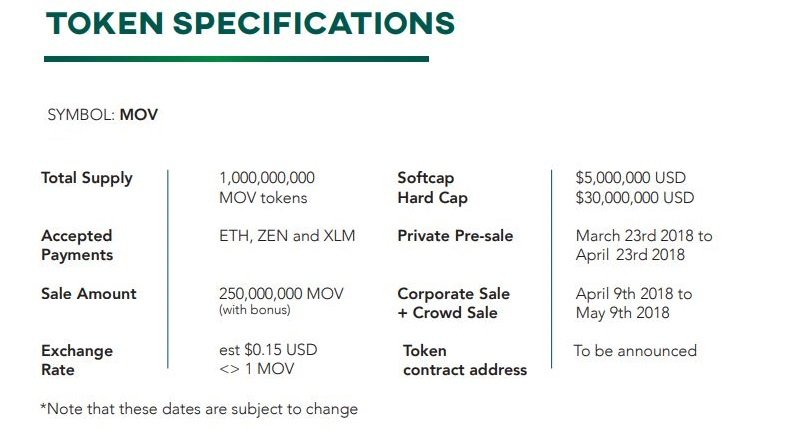The height and width of the screenshot is (440, 788).
Task: Click the Sale Amount label
Action: coord(89,294)
